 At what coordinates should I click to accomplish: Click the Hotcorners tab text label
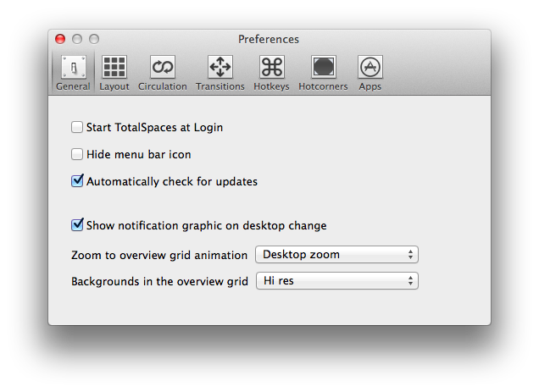coord(323,86)
